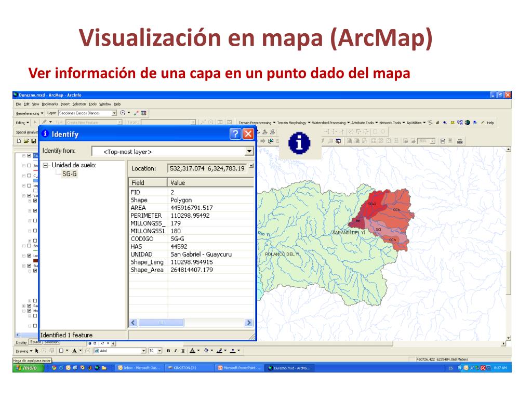The image size is (532, 399).
Task: Open the Layer combo box dropdown
Action: [x=114, y=113]
